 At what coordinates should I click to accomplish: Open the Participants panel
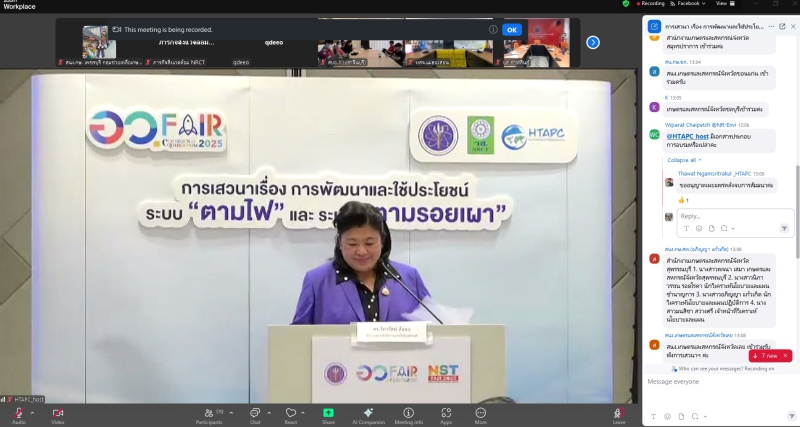[209, 415]
